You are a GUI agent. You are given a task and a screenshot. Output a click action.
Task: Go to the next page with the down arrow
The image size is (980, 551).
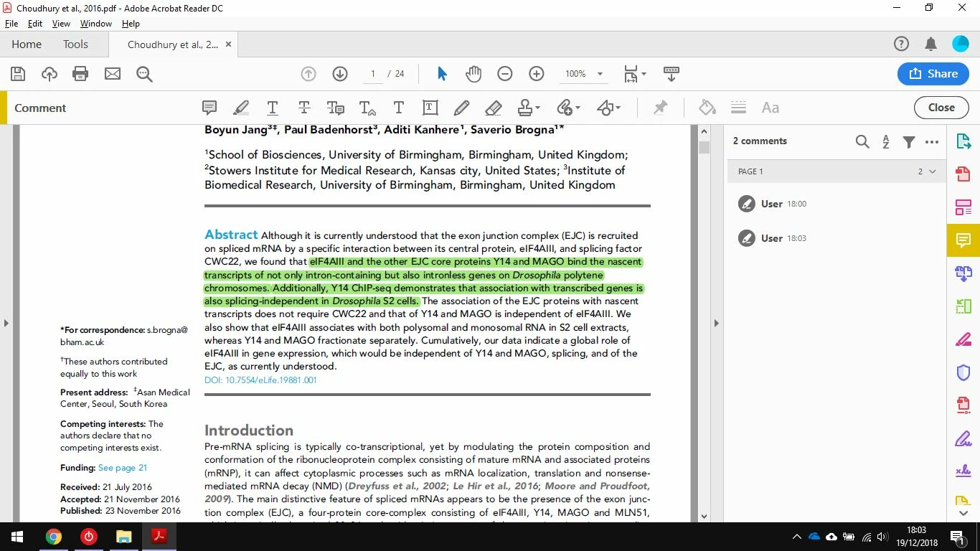pos(340,74)
